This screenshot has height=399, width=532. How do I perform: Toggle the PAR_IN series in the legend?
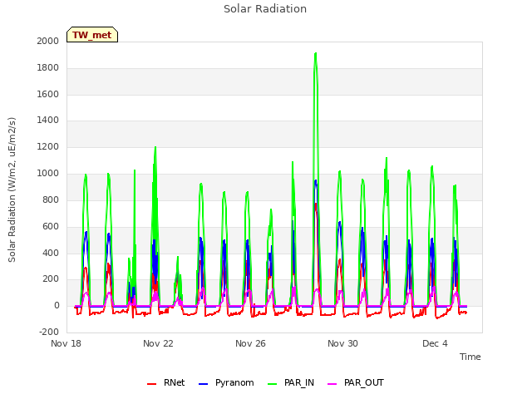tap(291, 383)
